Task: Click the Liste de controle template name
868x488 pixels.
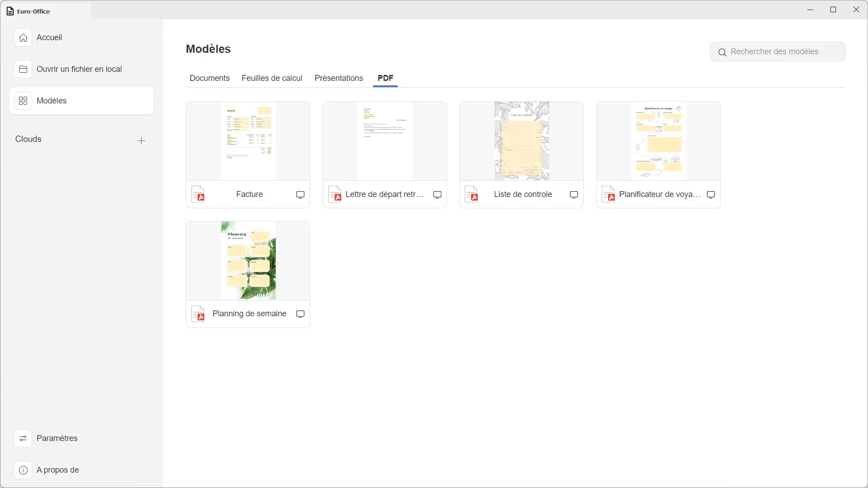Action: tap(523, 194)
